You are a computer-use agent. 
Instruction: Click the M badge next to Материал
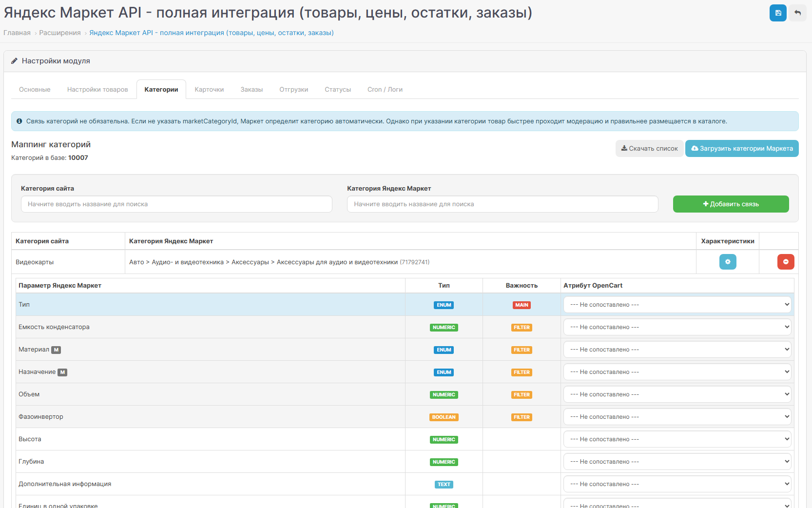[x=56, y=350]
